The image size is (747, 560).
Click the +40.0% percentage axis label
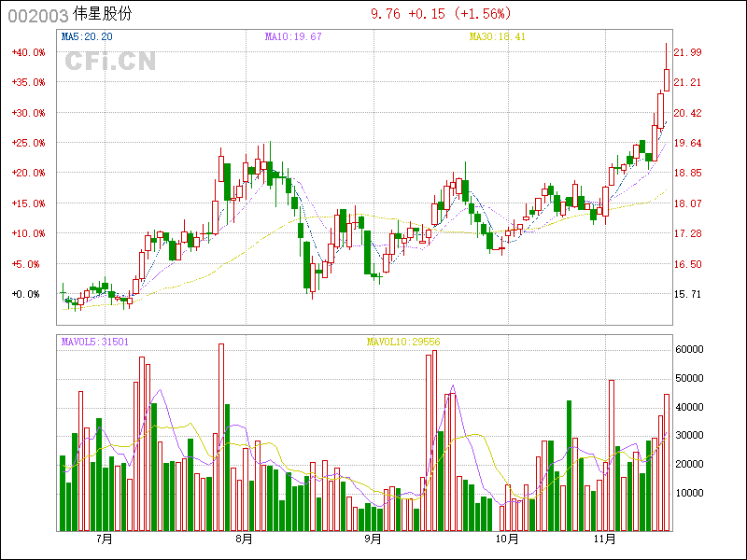pyautogui.click(x=28, y=52)
